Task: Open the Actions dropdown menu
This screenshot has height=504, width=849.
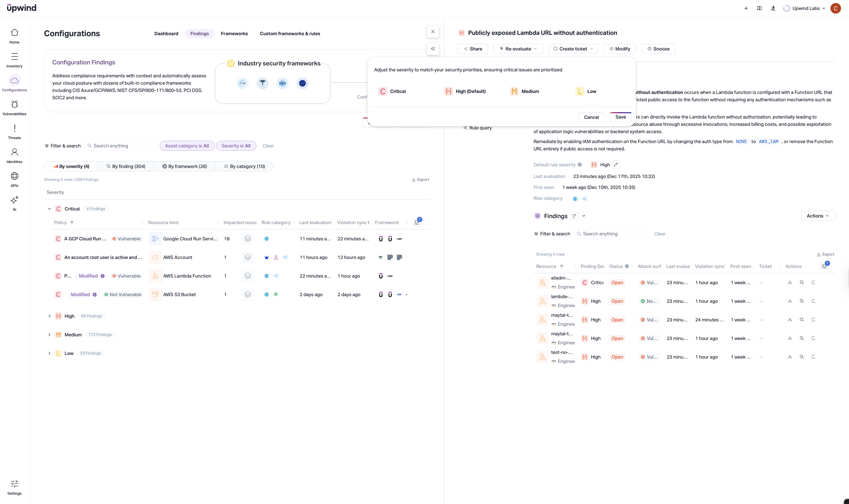Action: [x=818, y=216]
